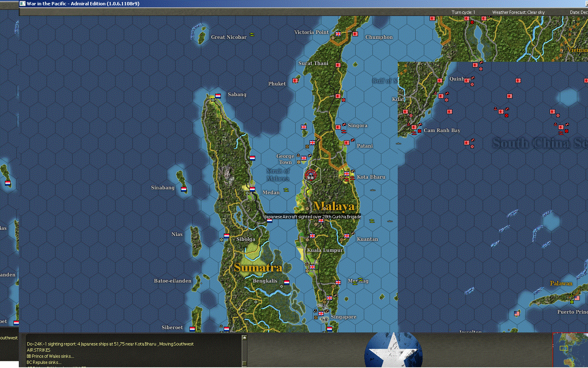Select the British flag on the island west of Singora
The image size is (588, 368).
tap(304, 127)
